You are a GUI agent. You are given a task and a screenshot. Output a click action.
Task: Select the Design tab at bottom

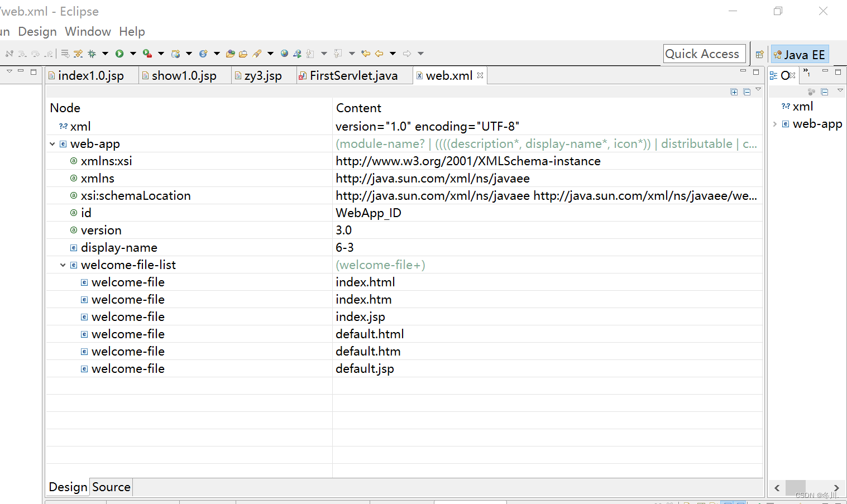pyautogui.click(x=68, y=487)
